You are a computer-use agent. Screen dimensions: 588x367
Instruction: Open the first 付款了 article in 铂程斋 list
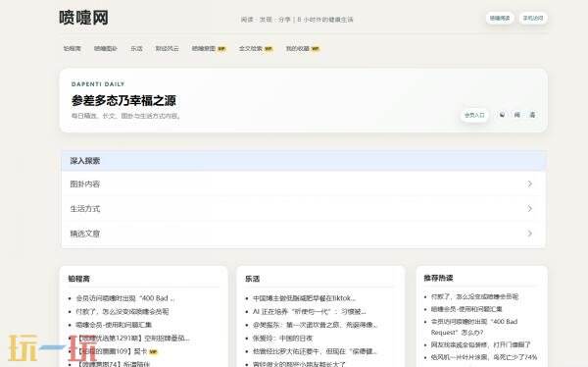122,311
